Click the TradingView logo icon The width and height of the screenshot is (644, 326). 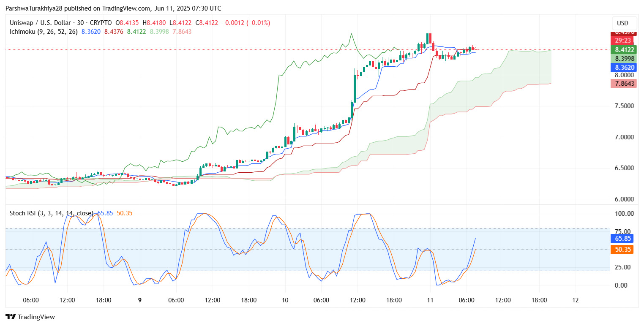click(10, 317)
